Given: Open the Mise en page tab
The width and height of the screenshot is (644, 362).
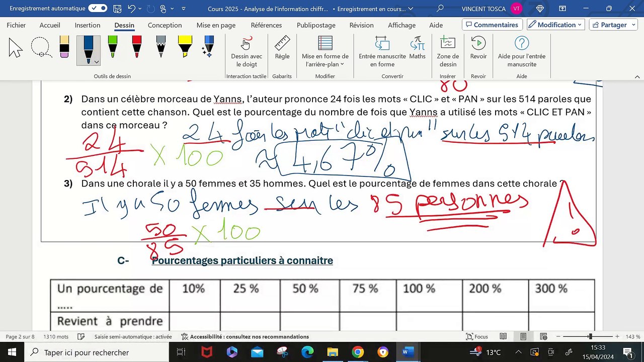Looking at the screenshot, I should click(216, 25).
